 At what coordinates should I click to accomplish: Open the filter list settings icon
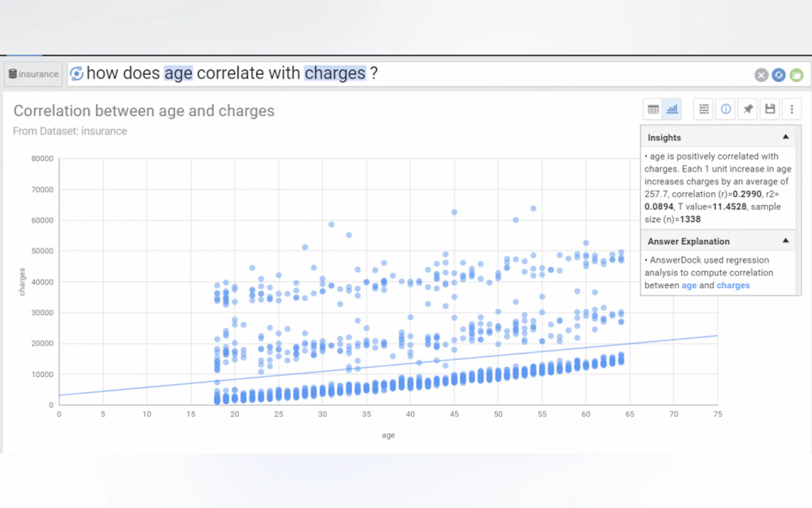tap(704, 109)
